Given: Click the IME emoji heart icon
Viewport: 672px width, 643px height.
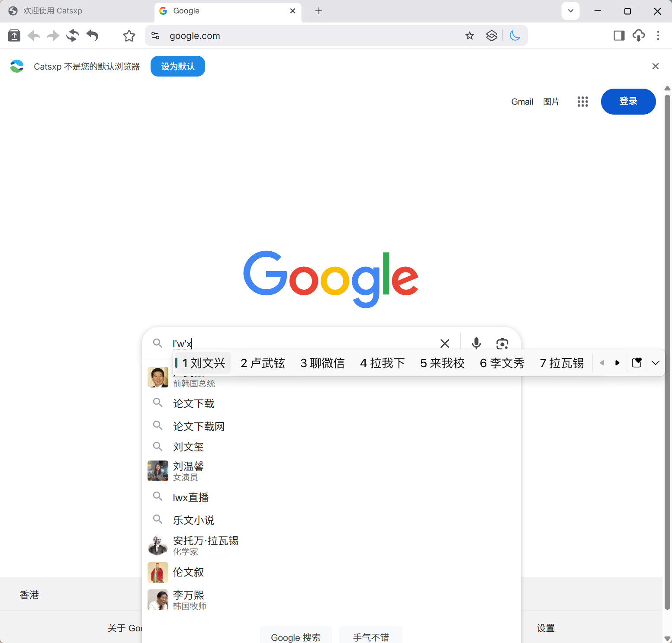Looking at the screenshot, I should pos(637,362).
